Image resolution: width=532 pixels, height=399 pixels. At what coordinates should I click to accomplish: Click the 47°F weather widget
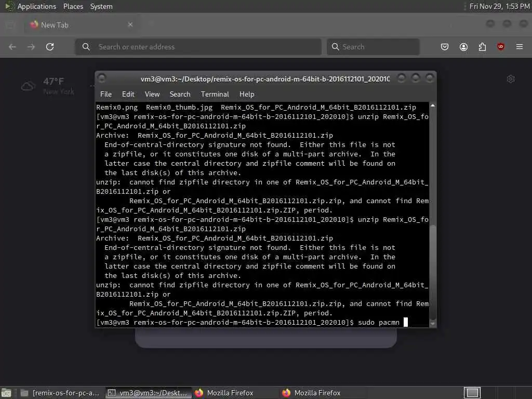click(x=47, y=86)
